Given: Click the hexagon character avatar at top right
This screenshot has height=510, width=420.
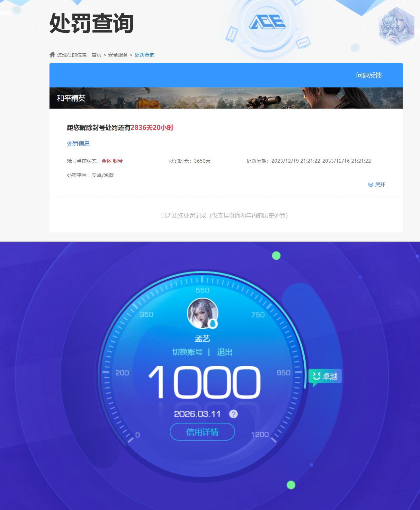Looking at the screenshot, I should pos(396,27).
